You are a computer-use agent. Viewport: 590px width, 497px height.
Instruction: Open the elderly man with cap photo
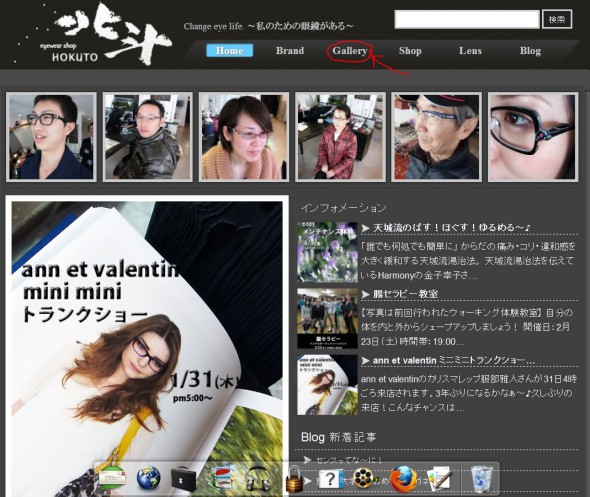tap(436, 137)
